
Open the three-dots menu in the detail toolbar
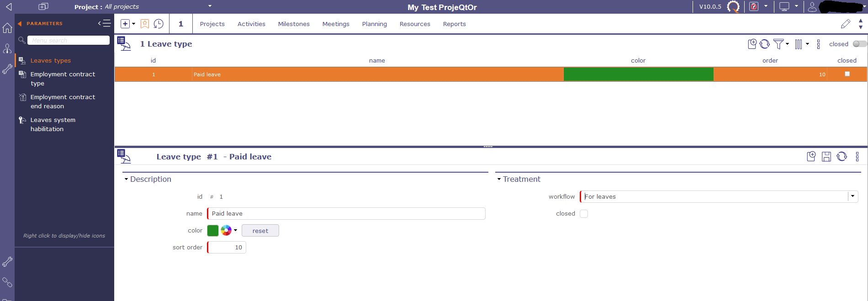[857, 157]
